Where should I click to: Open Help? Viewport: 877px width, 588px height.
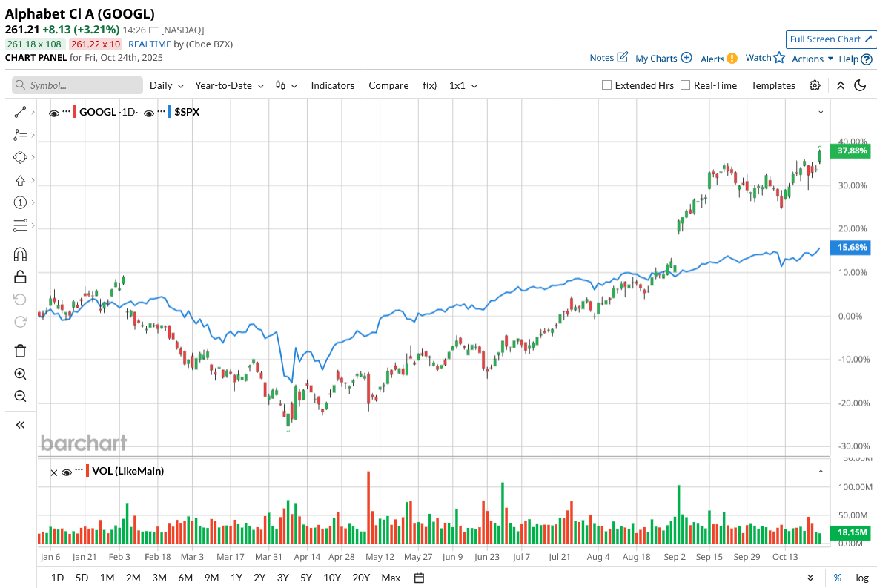click(856, 59)
